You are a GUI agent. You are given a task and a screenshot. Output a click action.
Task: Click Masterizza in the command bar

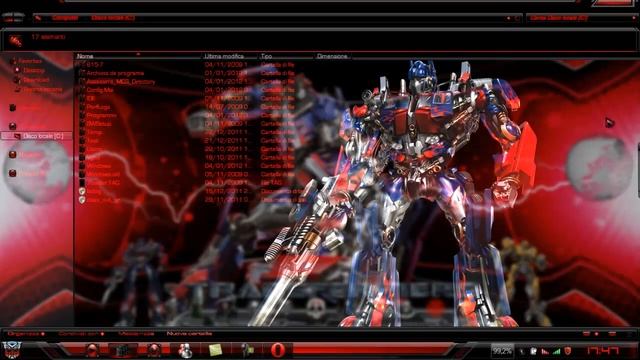point(136,334)
